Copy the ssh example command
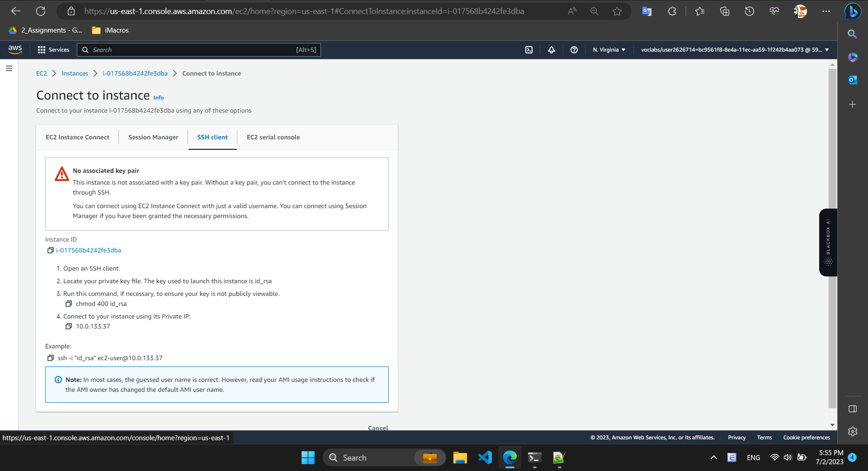 tap(50, 358)
